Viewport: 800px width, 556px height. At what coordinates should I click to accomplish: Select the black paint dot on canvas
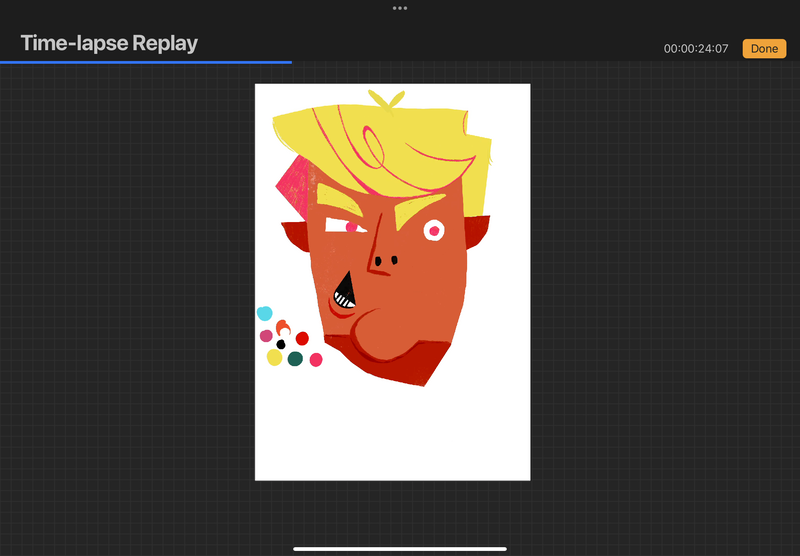tap(281, 344)
